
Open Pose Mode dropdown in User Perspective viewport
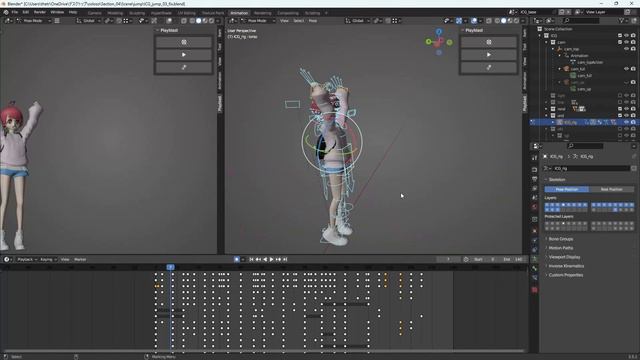(258, 21)
